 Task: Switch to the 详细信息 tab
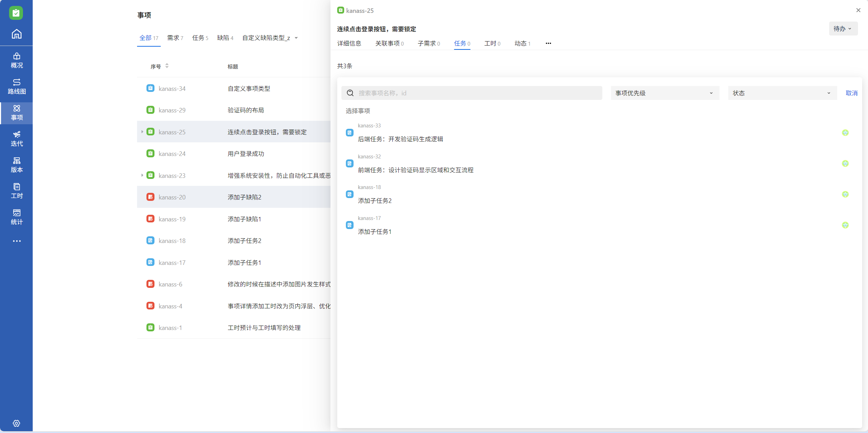coord(349,44)
